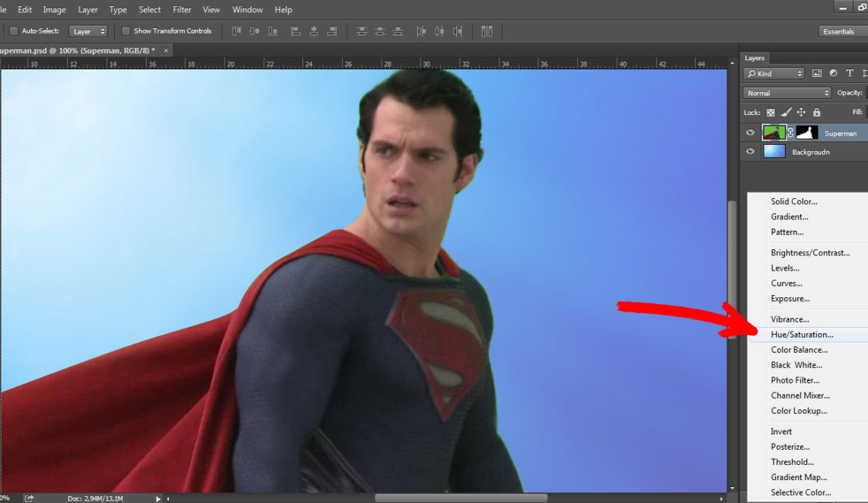This screenshot has height=503, width=868.
Task: Click the distribute right edges icon
Action: [458, 31]
